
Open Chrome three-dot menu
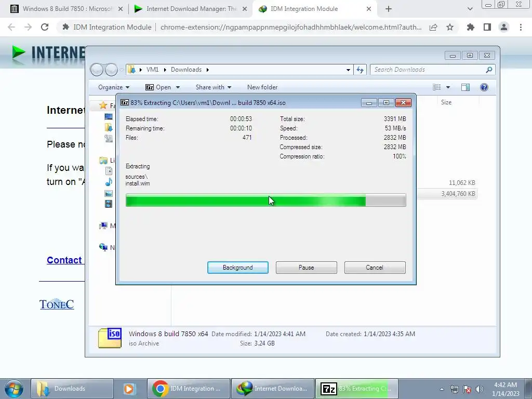coord(521,27)
